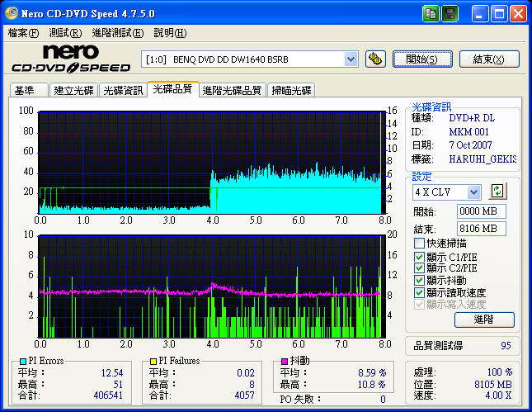Click the PI Errors upper graph

[x=212, y=163]
